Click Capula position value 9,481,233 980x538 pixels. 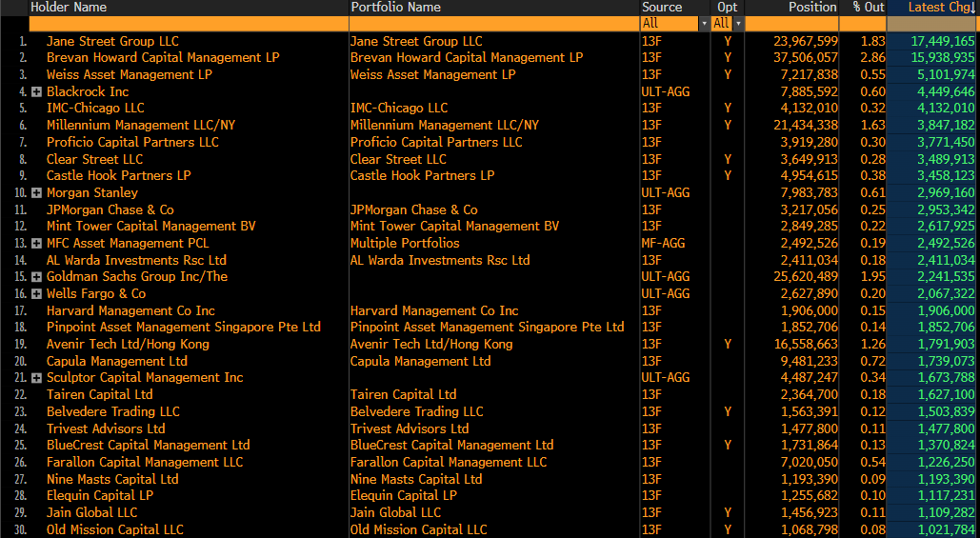[x=809, y=361]
